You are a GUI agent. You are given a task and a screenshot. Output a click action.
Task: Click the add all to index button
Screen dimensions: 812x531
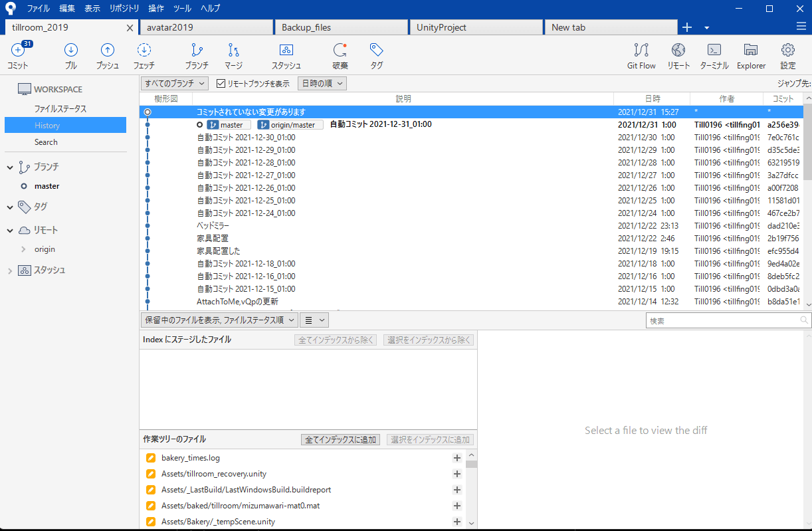tap(340, 440)
